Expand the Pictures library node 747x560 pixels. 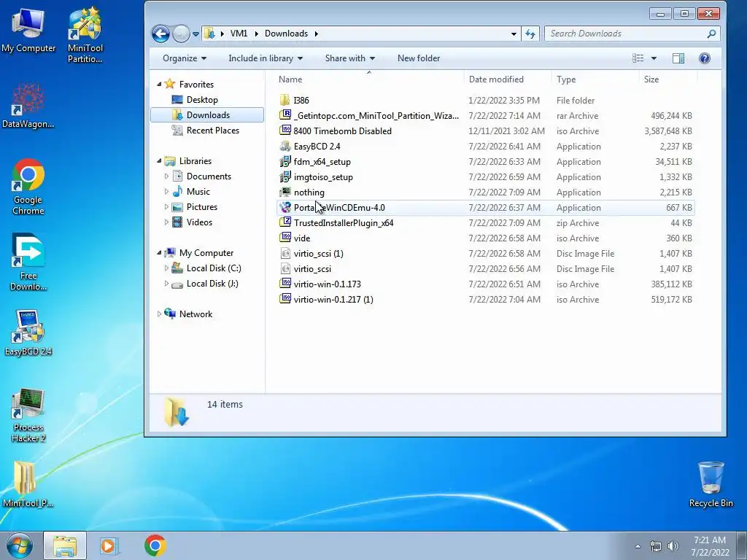click(x=166, y=206)
